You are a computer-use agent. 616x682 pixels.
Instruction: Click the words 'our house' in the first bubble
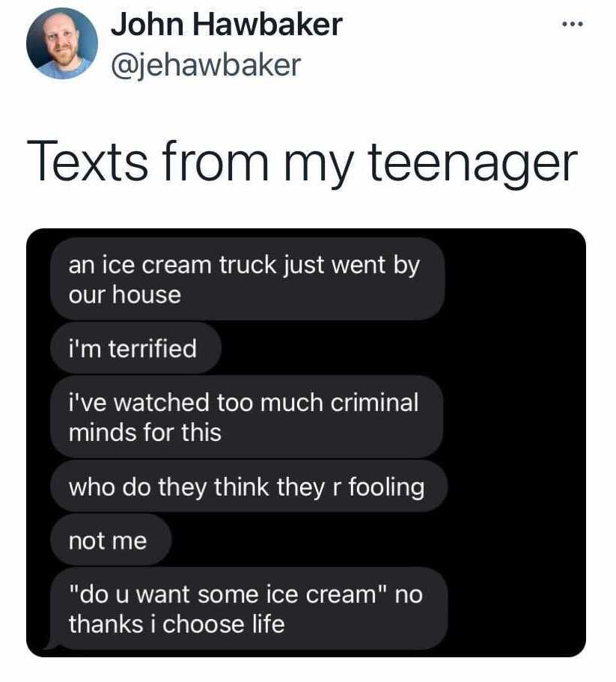pos(125,295)
